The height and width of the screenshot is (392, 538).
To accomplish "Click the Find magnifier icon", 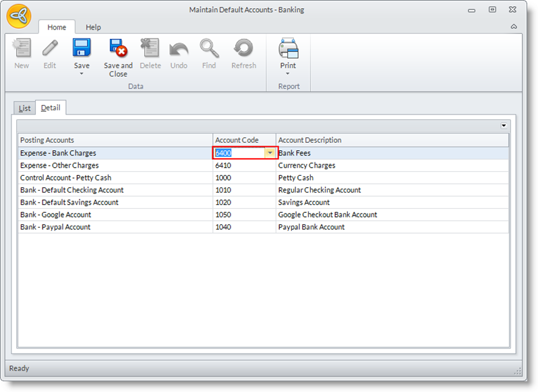I will click(209, 49).
